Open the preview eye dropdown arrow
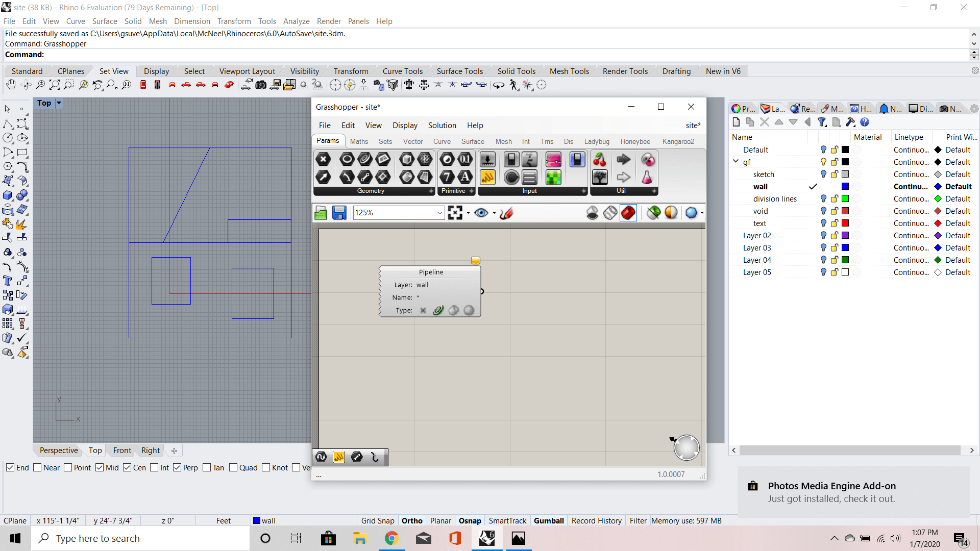The width and height of the screenshot is (980, 551). (x=494, y=213)
